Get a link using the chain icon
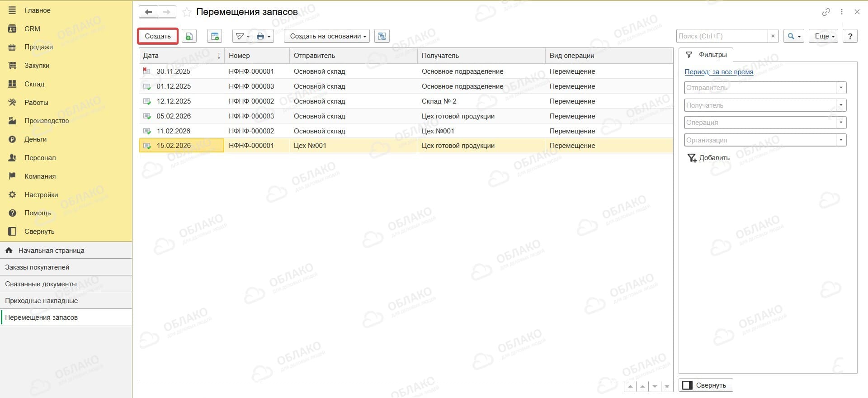 point(826,12)
